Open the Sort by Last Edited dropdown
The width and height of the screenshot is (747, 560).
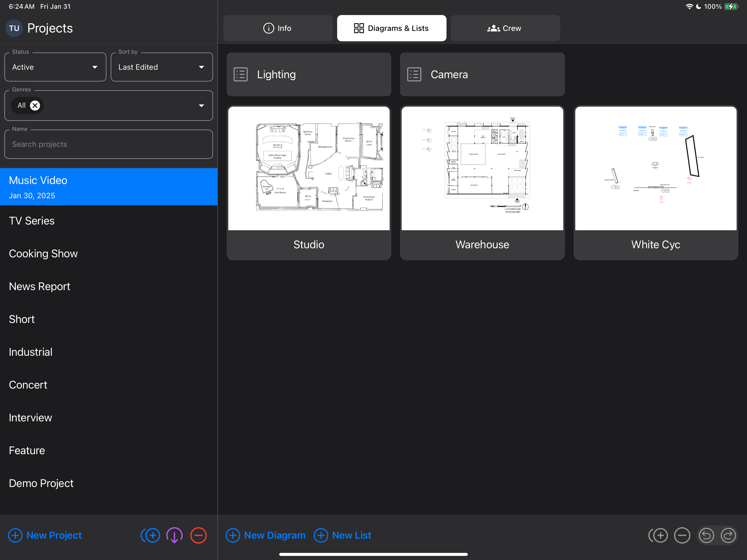point(162,67)
